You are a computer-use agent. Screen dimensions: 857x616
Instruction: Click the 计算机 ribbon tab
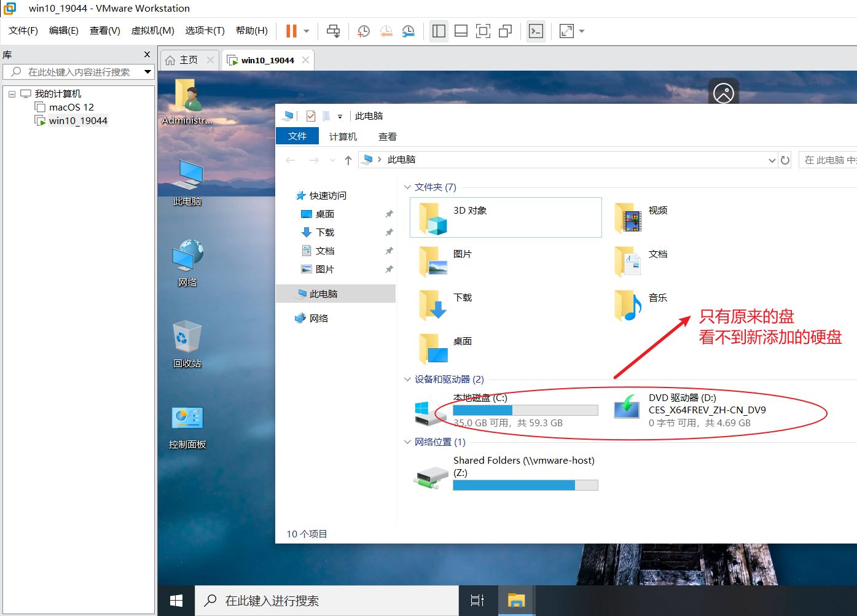[x=343, y=136]
